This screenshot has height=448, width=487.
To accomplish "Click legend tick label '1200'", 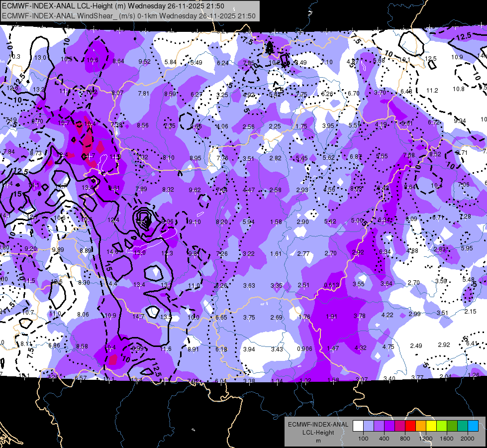I will [x=426, y=439].
